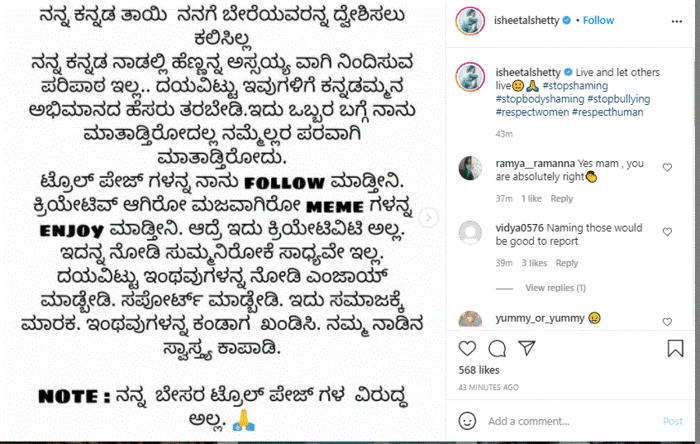
Task: Expand View replies (1)
Action: click(555, 288)
